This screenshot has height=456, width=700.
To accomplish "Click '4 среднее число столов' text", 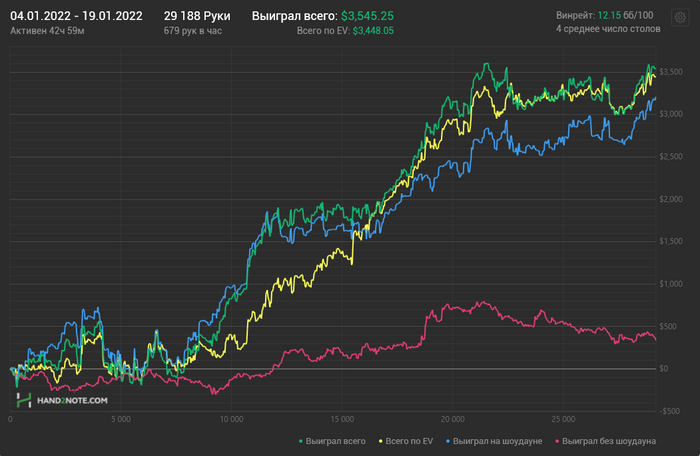I will tap(608, 29).
